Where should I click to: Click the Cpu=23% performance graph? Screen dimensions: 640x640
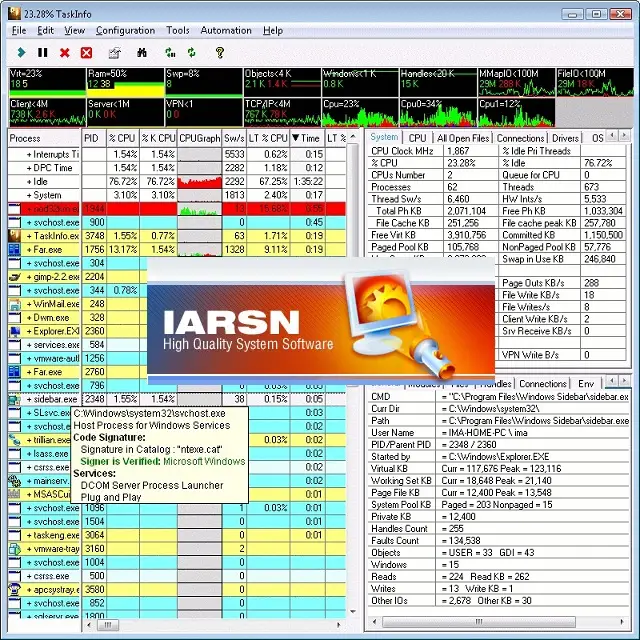coord(360,112)
